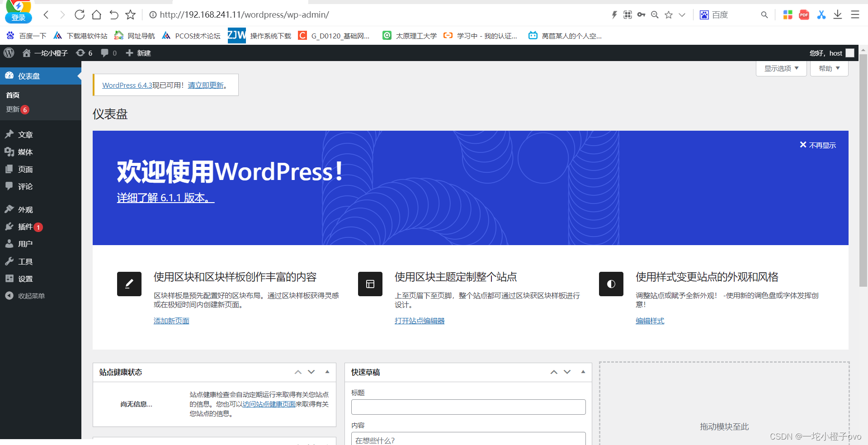This screenshot has width=868, height=445.
Task: Go back with the browser back arrow
Action: click(x=46, y=15)
